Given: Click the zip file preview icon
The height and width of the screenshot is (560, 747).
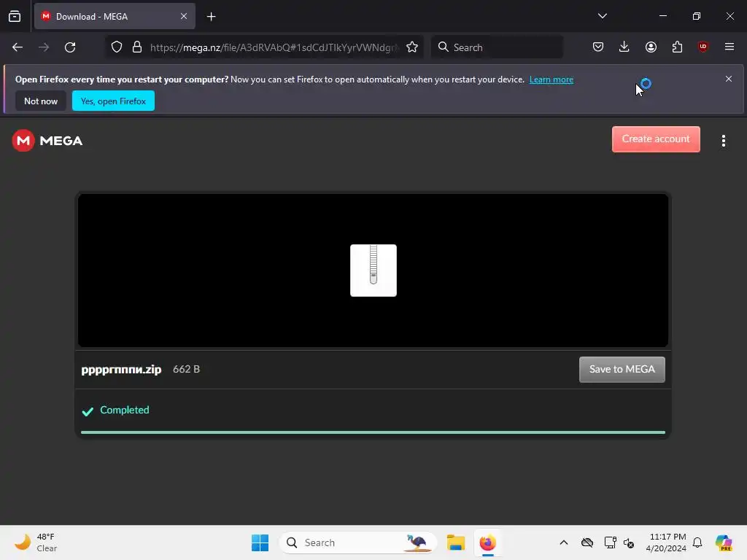Looking at the screenshot, I should tap(373, 271).
